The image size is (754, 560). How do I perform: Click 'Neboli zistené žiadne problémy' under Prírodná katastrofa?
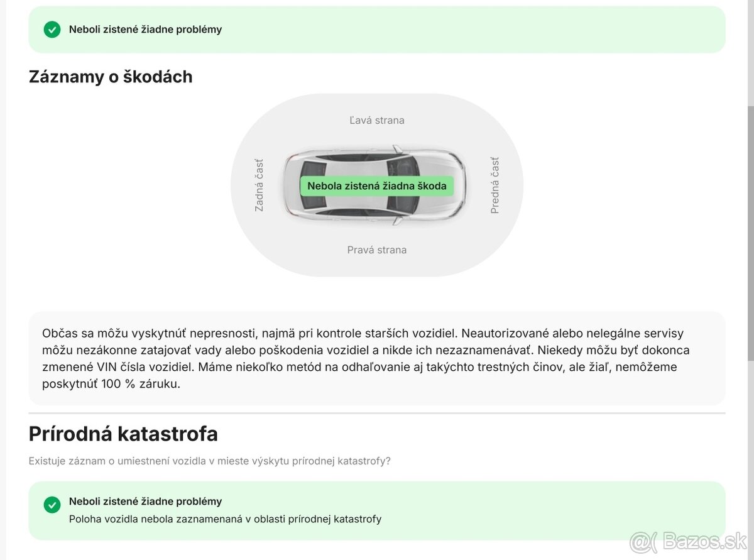[x=145, y=502]
